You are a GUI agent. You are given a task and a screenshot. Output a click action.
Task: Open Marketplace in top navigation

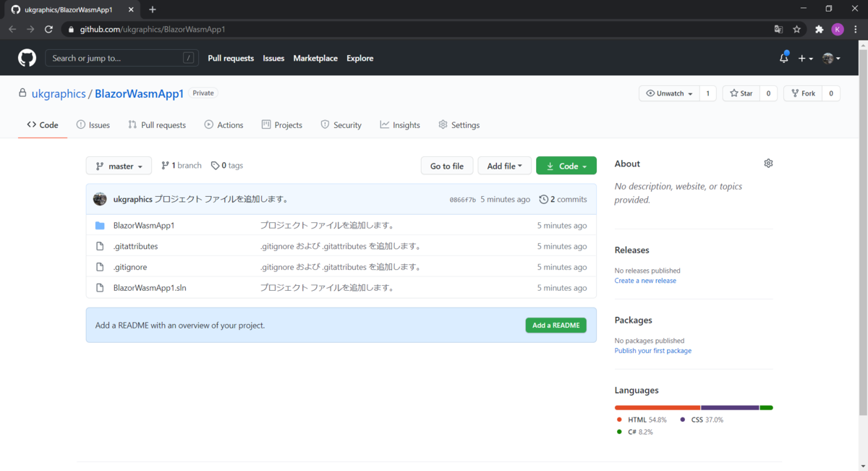pyautogui.click(x=315, y=59)
